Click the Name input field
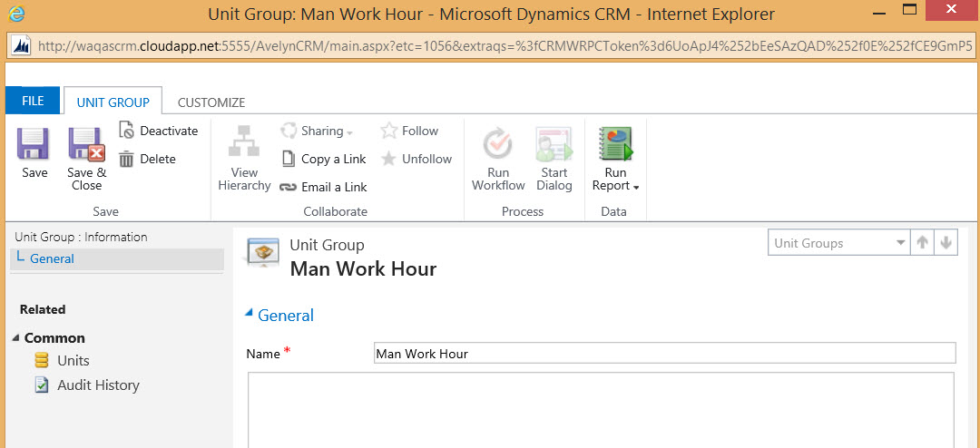Screen dimensions: 980x448 coord(664,353)
